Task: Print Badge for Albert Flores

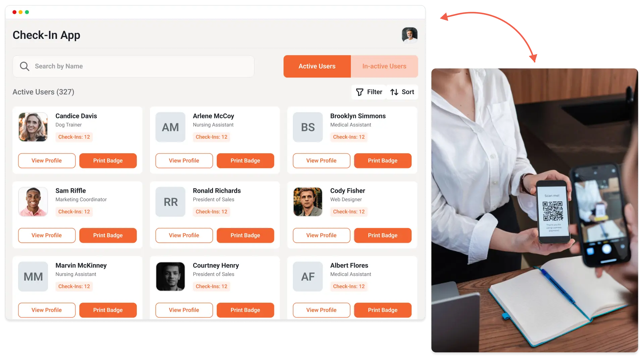Action: pos(383,310)
